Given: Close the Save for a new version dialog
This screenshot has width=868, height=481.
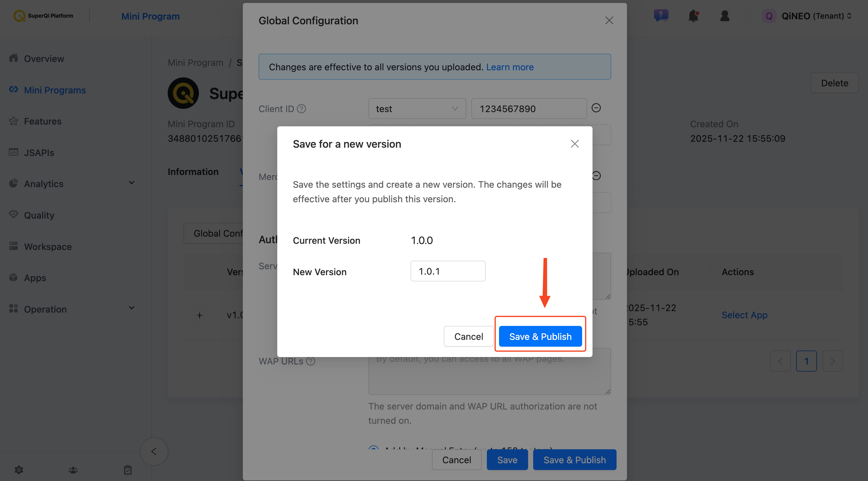Looking at the screenshot, I should coord(575,144).
